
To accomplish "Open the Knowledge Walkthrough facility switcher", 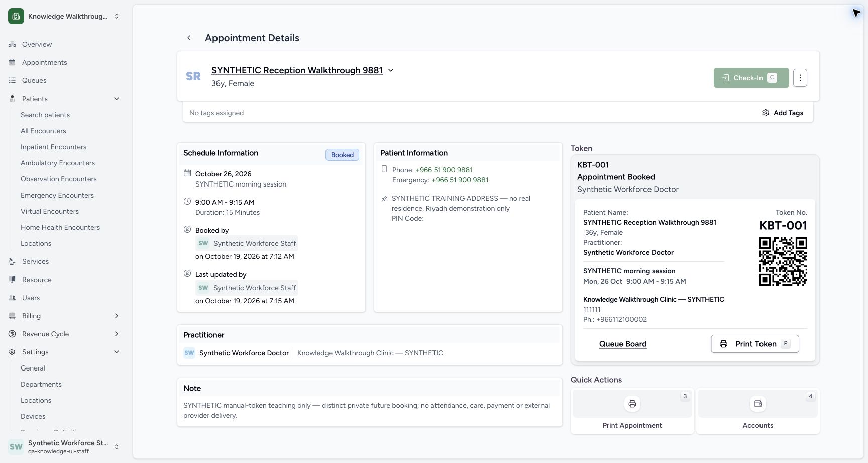I will pos(64,16).
